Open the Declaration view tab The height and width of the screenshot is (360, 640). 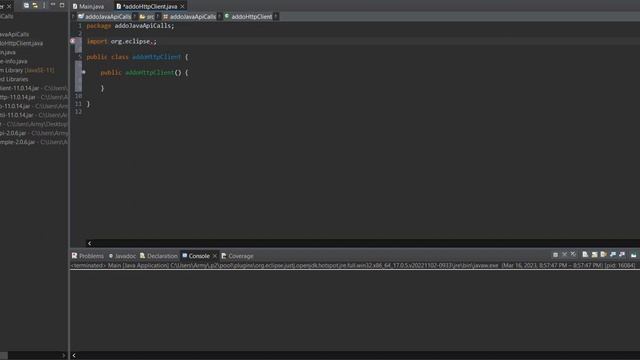click(x=159, y=256)
